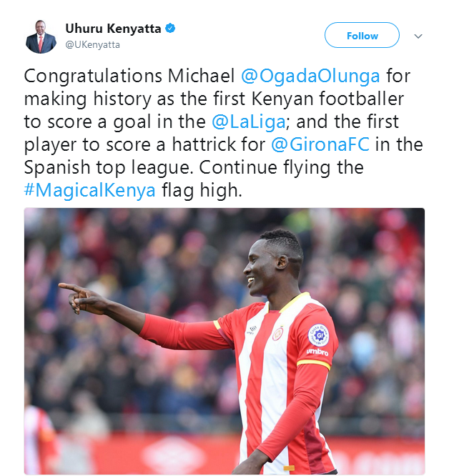The image size is (449, 476).
Task: Click the Costa Brava sleeve patch
Action: coord(318,335)
